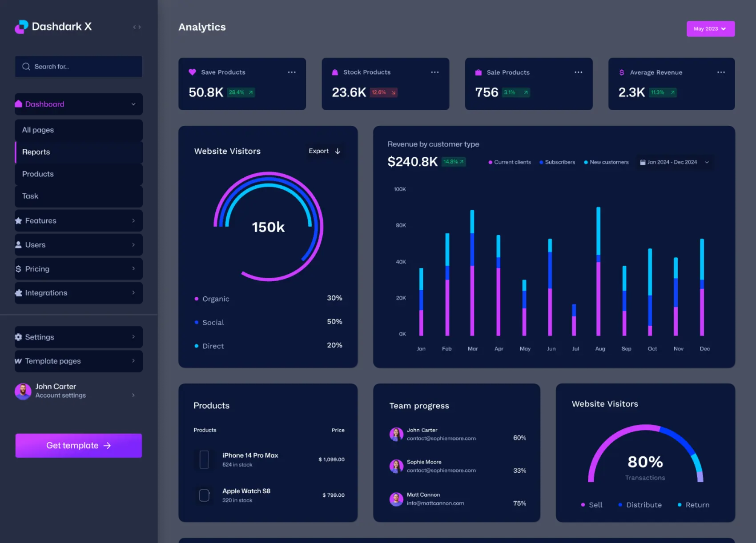This screenshot has width=756, height=543.
Task: Click the Settings gear icon in sidebar
Action: (18, 337)
